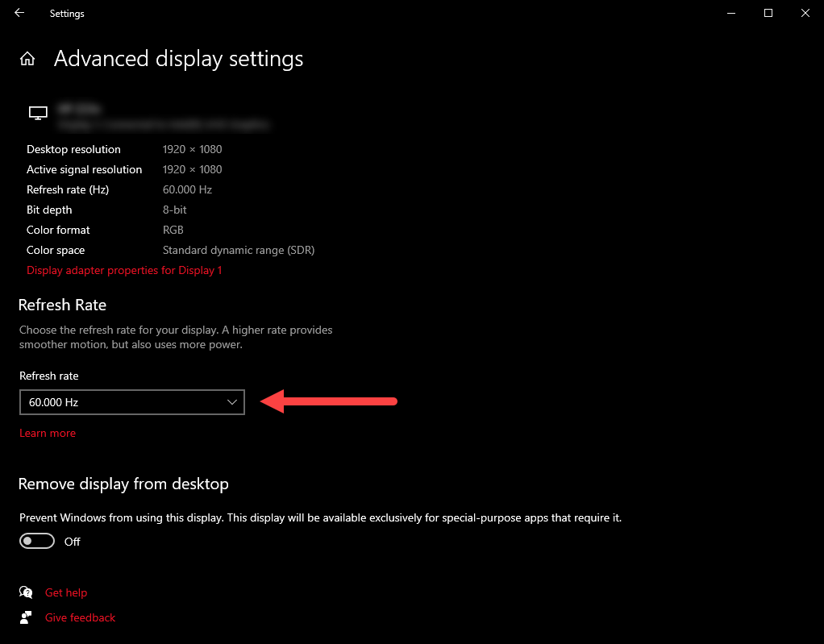The width and height of the screenshot is (824, 644).
Task: Open the Get help link
Action: point(66,592)
